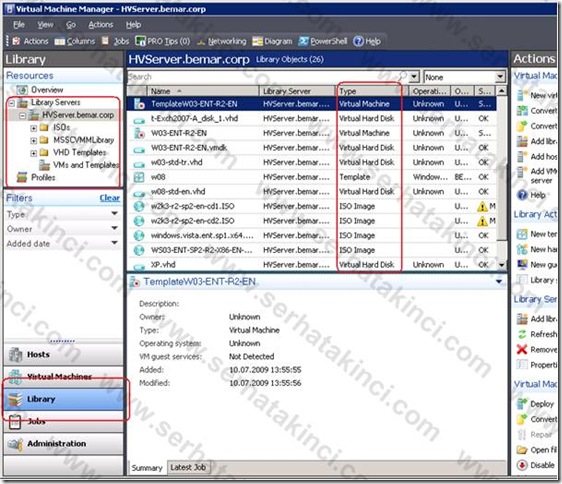Open PRO Tips (0) icon
The image size is (562, 484).
tap(140, 41)
